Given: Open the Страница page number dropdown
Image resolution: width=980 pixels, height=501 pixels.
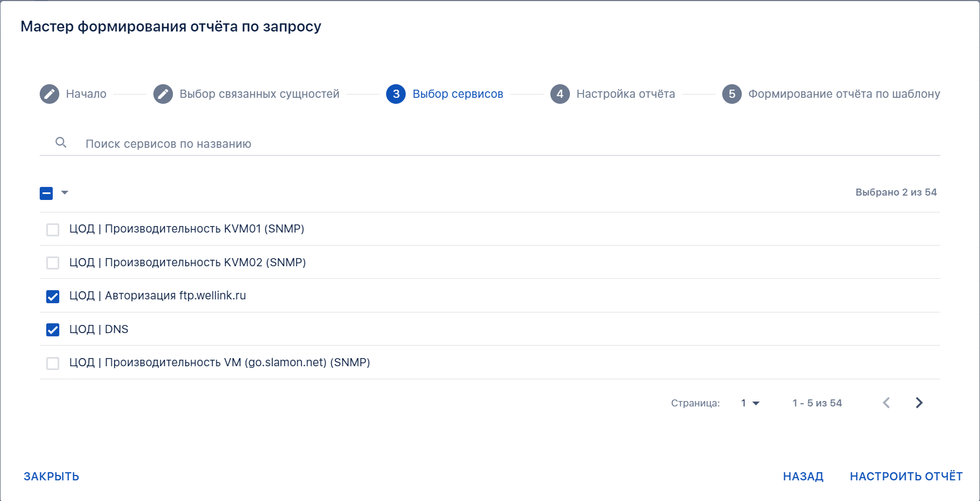Looking at the screenshot, I should click(750, 403).
